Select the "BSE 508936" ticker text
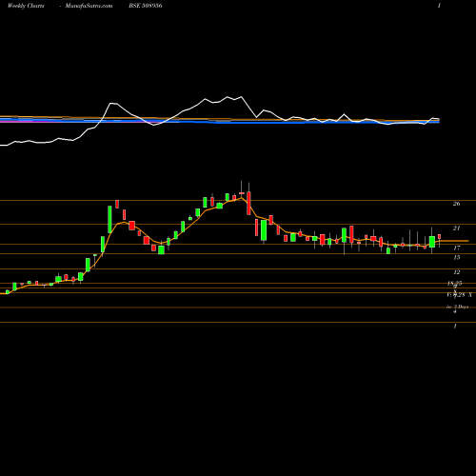 click(x=146, y=6)
